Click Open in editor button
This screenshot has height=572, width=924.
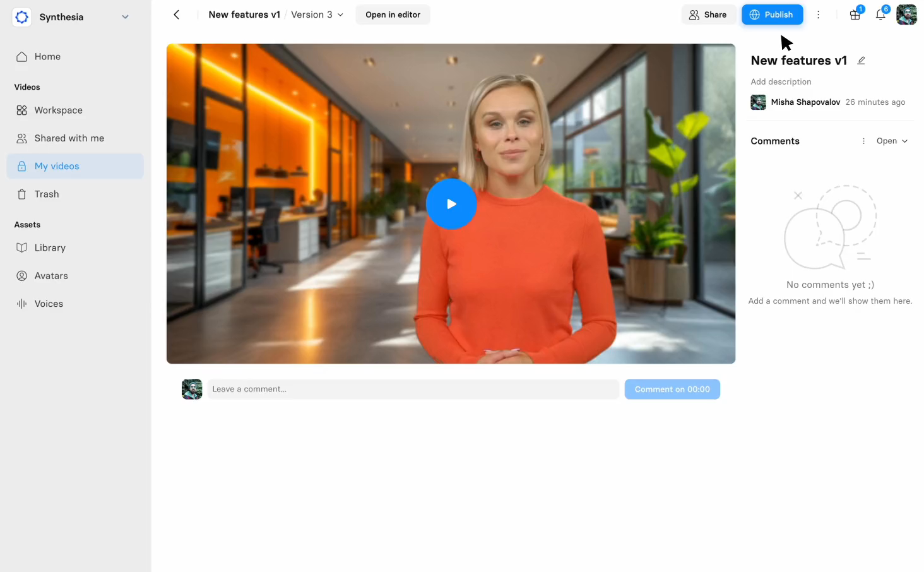[393, 15]
